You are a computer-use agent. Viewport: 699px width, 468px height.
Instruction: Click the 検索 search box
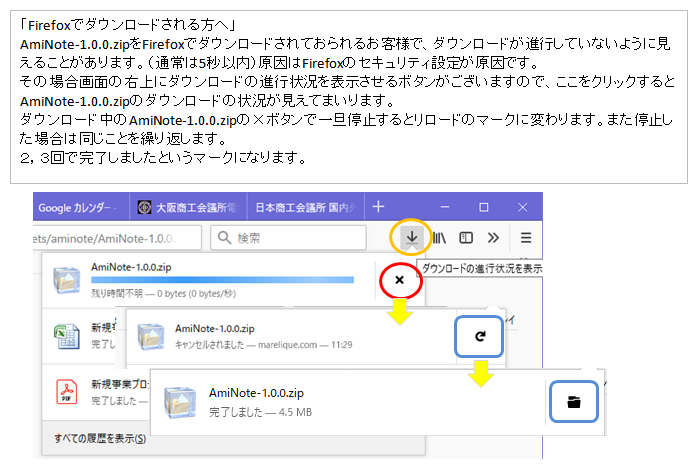(288, 238)
